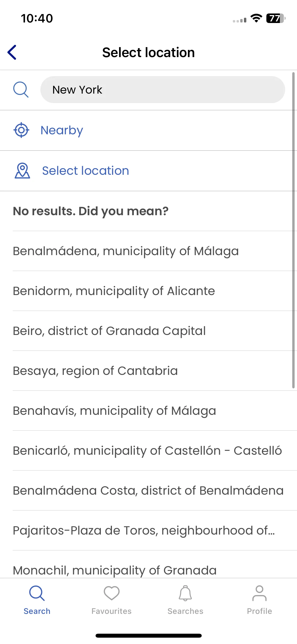Tap the back arrow icon
Screen dimensions: 297x644
12,52
